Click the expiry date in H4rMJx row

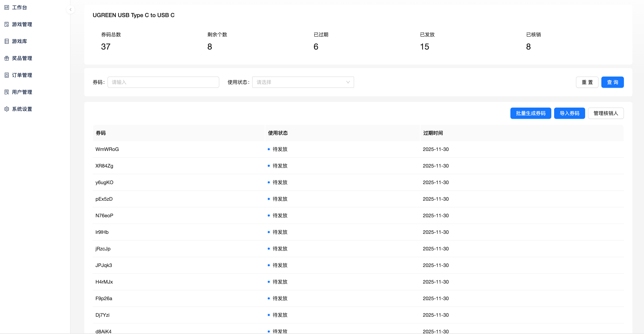click(x=436, y=282)
